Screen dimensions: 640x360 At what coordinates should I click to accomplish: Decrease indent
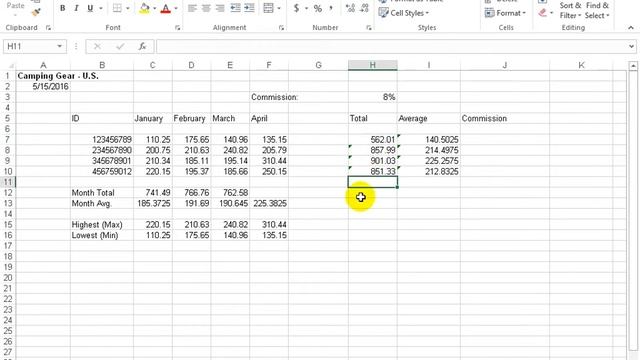[236, 8]
